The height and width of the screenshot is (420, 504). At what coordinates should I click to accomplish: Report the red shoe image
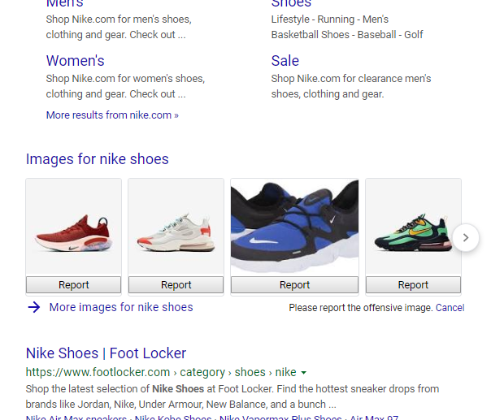pyautogui.click(x=74, y=285)
